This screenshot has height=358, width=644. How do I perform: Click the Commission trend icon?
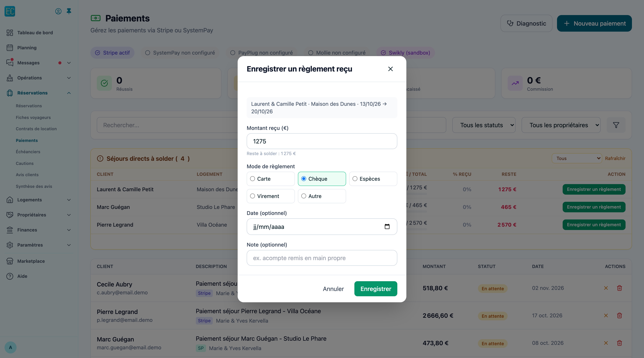[x=515, y=83]
